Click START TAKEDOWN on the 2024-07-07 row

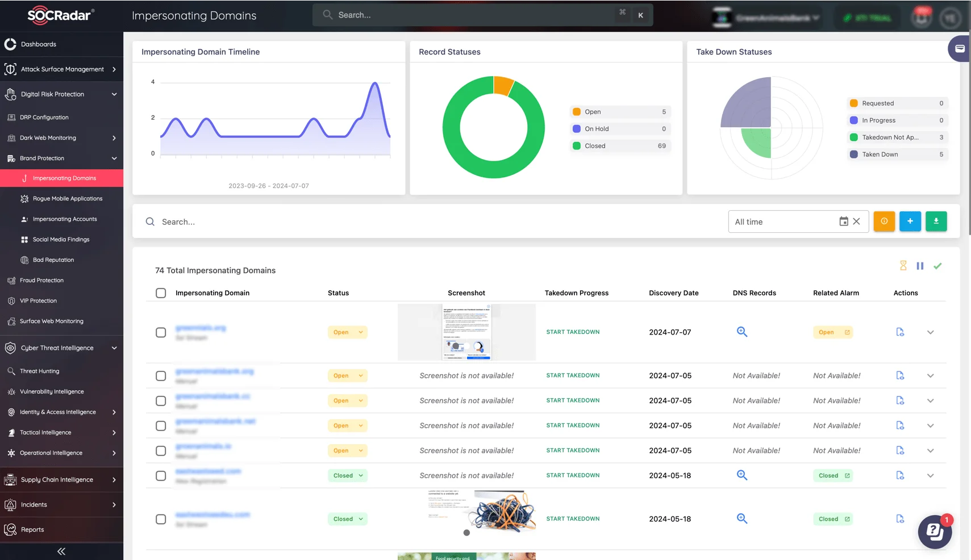(573, 332)
